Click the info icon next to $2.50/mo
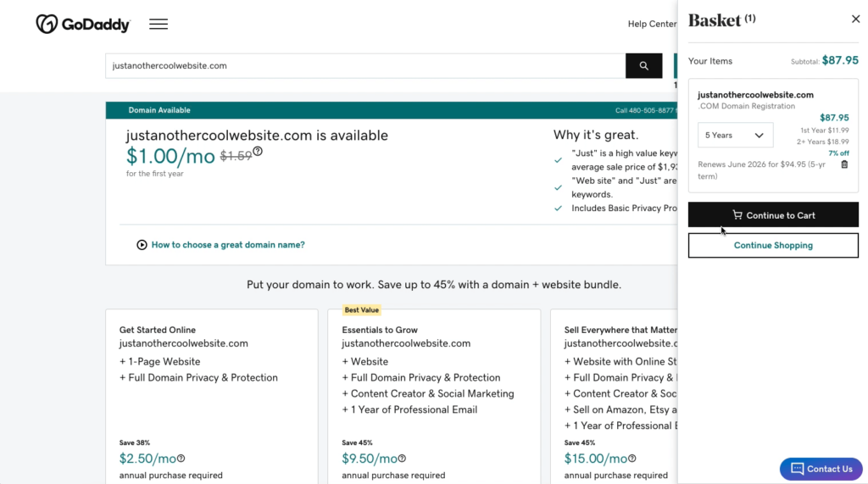The image size is (868, 484). [x=181, y=459]
